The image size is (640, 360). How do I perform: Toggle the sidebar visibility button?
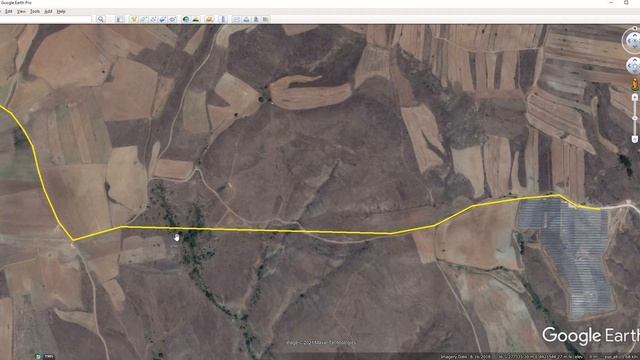[120, 19]
